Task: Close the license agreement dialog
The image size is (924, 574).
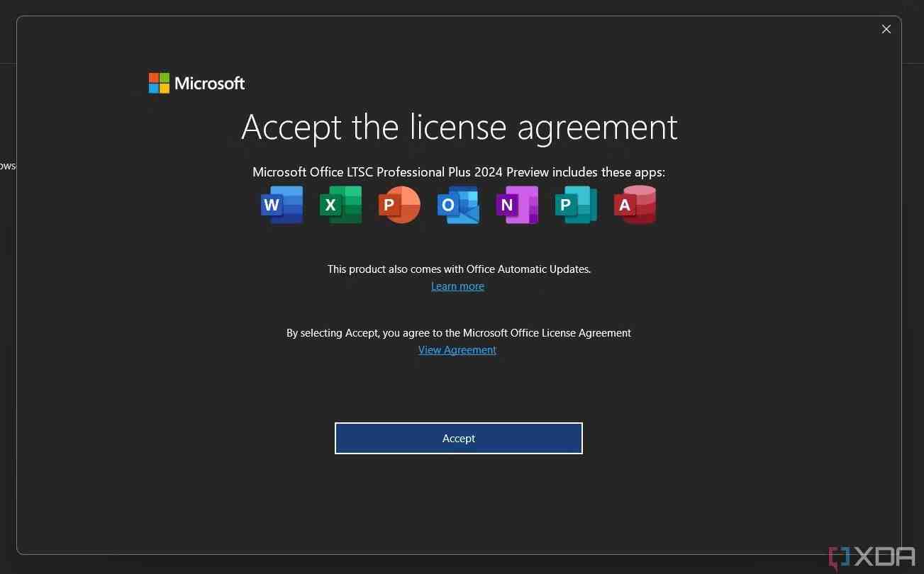Action: (x=886, y=29)
